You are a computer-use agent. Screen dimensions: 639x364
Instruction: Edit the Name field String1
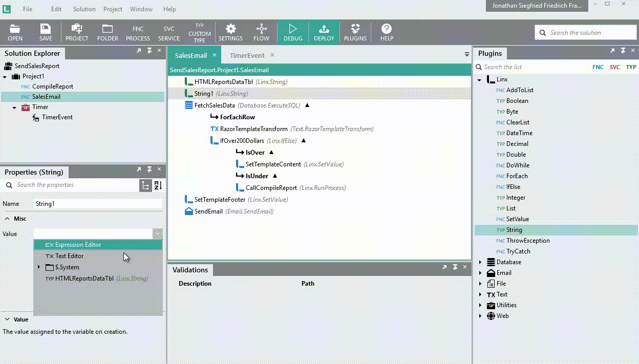coord(97,204)
